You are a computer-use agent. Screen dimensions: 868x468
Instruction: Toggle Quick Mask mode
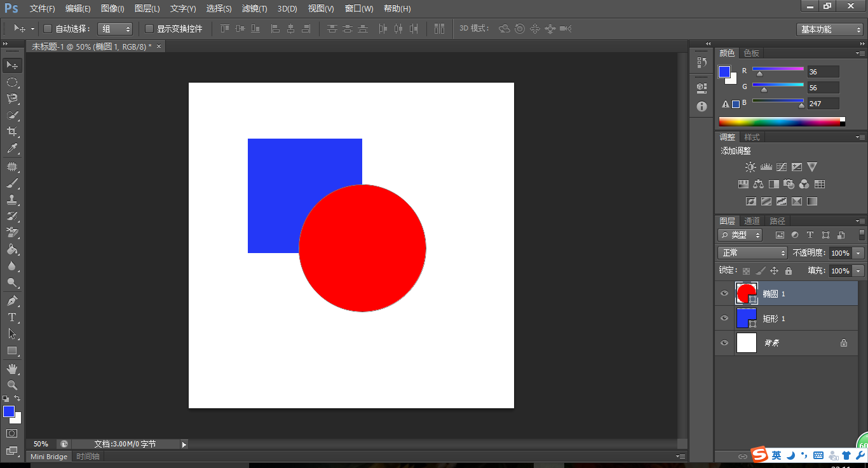point(12,434)
